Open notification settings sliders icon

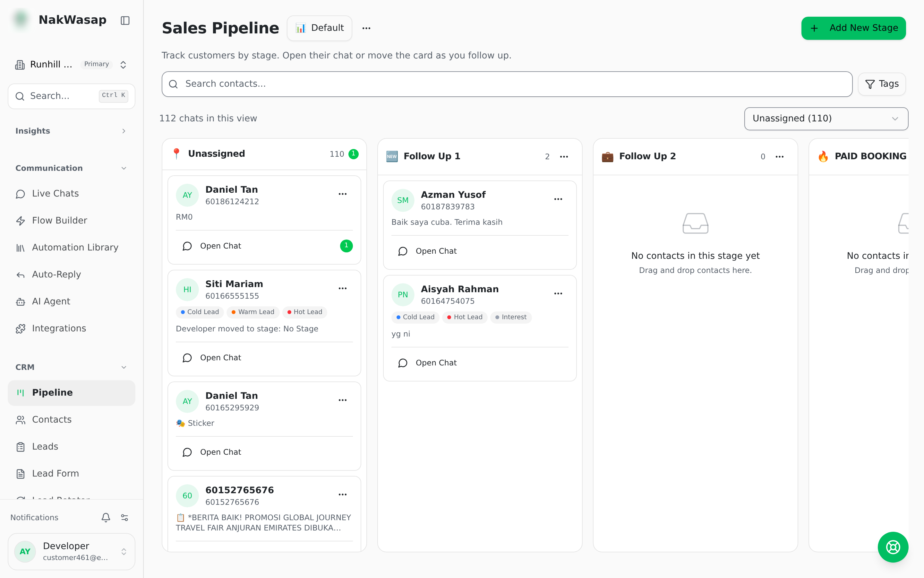pos(124,517)
